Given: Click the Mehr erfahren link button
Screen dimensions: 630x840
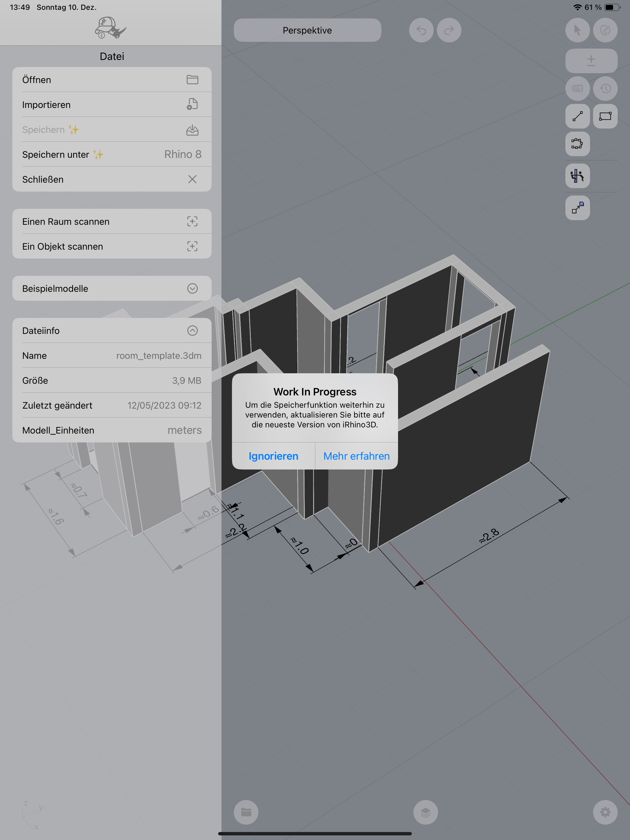Looking at the screenshot, I should (x=356, y=456).
